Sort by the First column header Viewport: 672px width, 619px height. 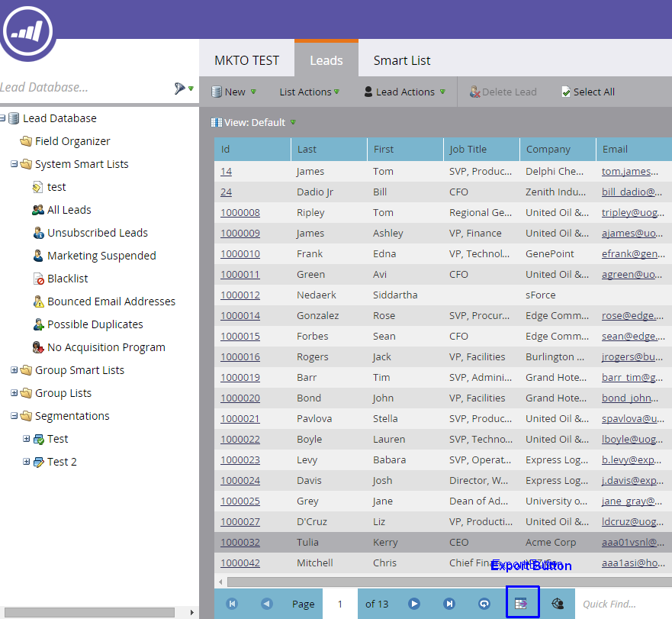coord(405,150)
